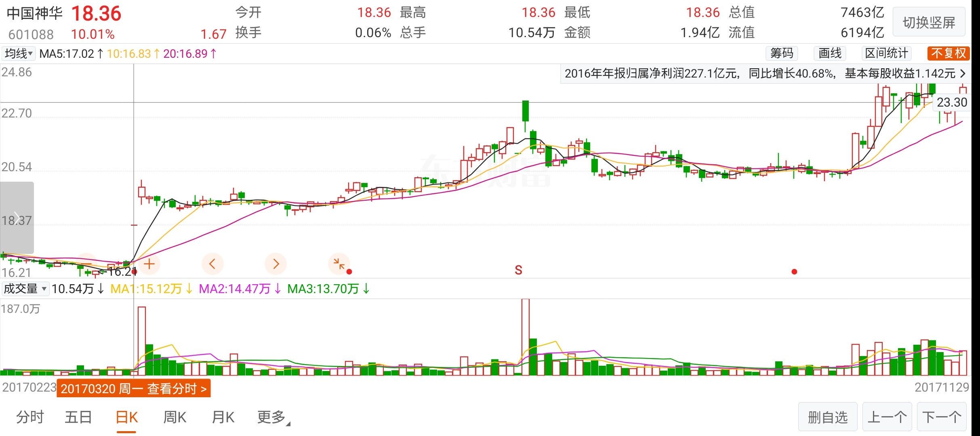Select the 日K tab
This screenshot has width=980, height=436.
click(x=127, y=417)
